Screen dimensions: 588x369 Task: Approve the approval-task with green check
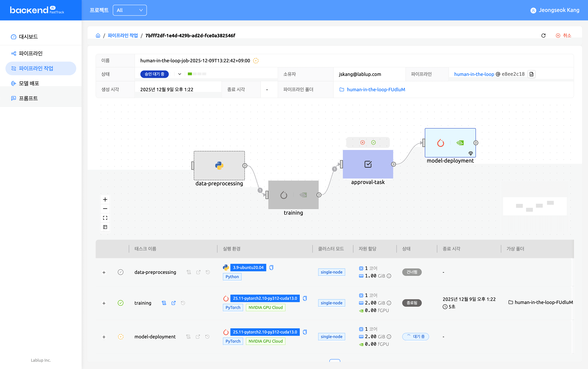click(x=373, y=142)
